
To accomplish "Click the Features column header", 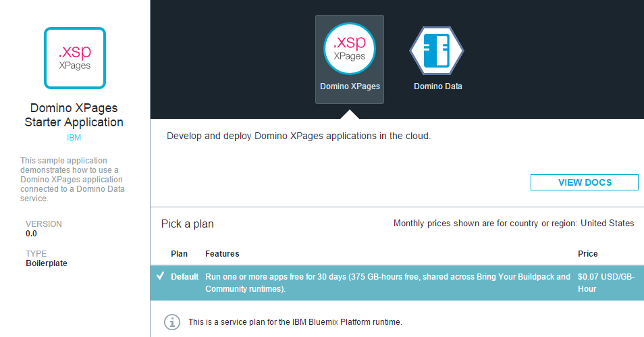I will pos(222,254).
